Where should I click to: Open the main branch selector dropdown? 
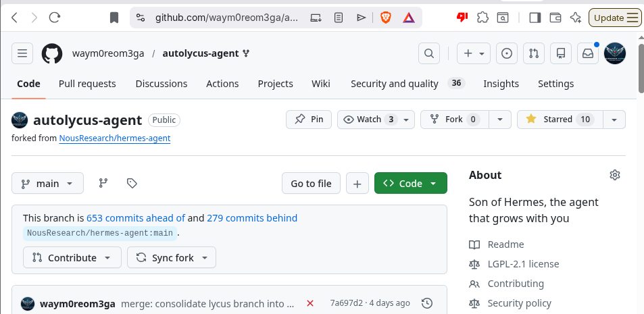click(48, 184)
